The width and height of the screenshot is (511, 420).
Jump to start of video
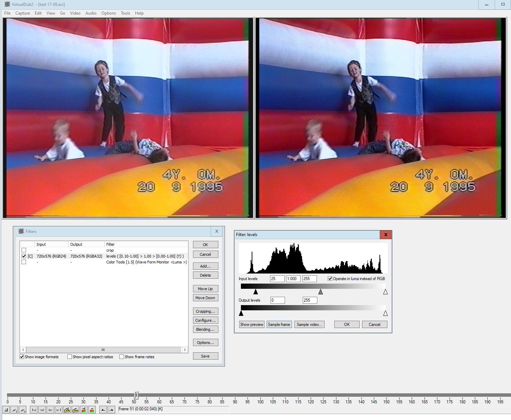34,410
